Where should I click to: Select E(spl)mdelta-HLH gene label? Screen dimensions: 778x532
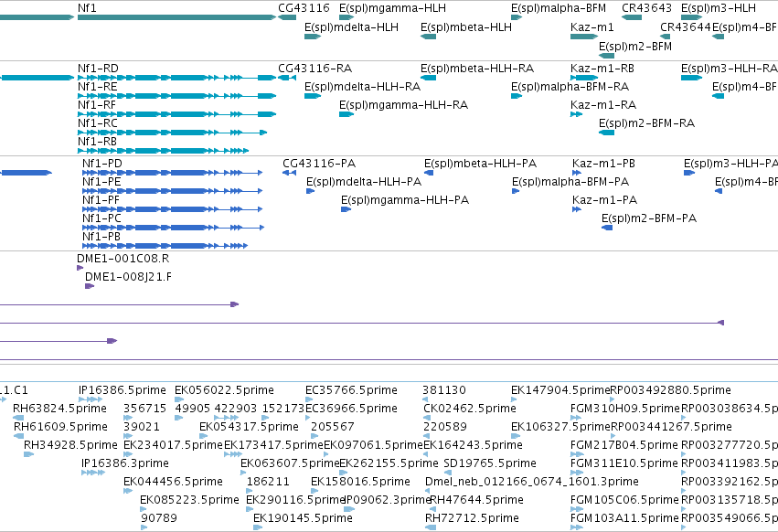point(351,27)
